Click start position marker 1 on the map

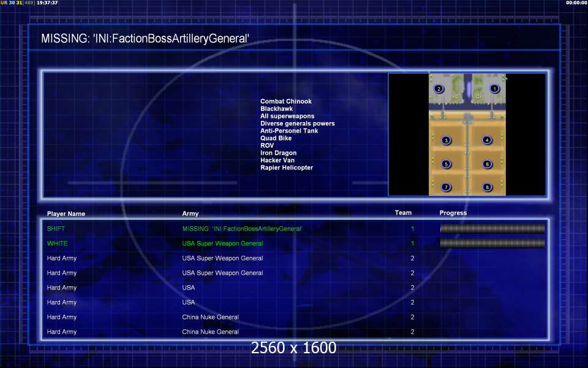(x=494, y=89)
